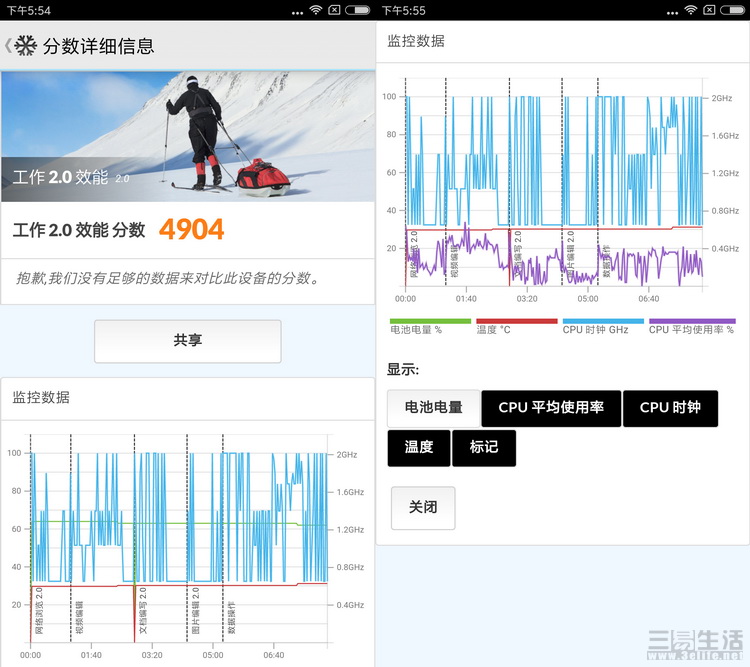The width and height of the screenshot is (750, 667).
Task: Tap the 文档编写 2.0 marker on left chart
Action: (143, 611)
